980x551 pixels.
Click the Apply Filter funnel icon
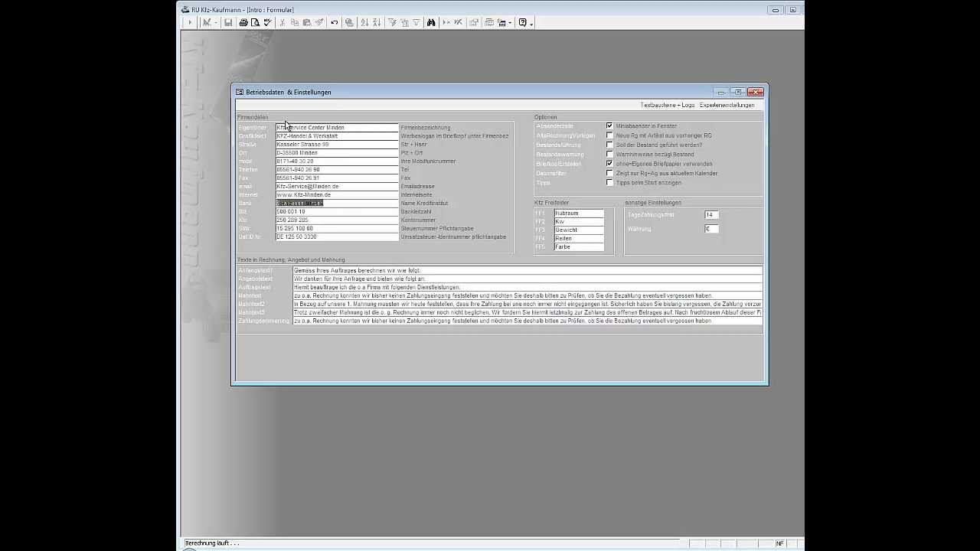click(416, 23)
